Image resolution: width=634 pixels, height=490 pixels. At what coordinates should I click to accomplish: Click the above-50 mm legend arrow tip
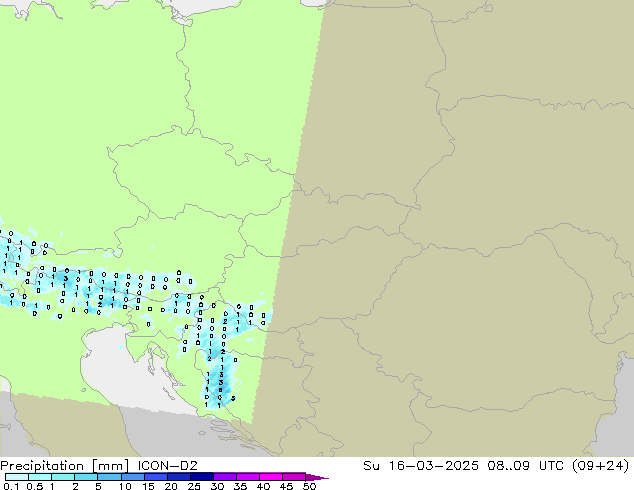tap(317, 477)
